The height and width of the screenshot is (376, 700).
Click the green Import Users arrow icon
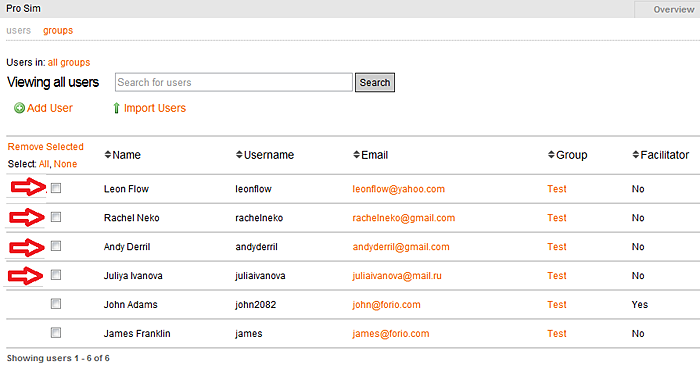pos(116,108)
